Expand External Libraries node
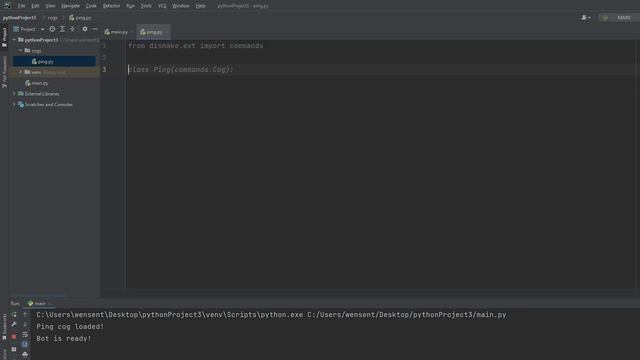This screenshot has width=640, height=360. click(x=14, y=93)
